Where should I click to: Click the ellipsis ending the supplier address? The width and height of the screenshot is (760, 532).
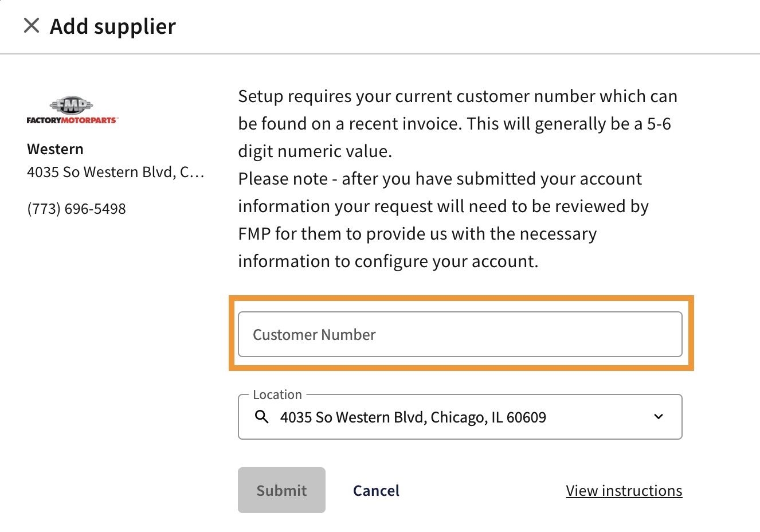pos(197,173)
